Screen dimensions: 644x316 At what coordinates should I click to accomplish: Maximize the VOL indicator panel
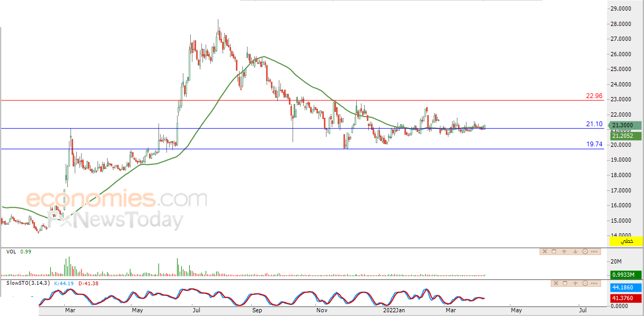click(x=554, y=251)
